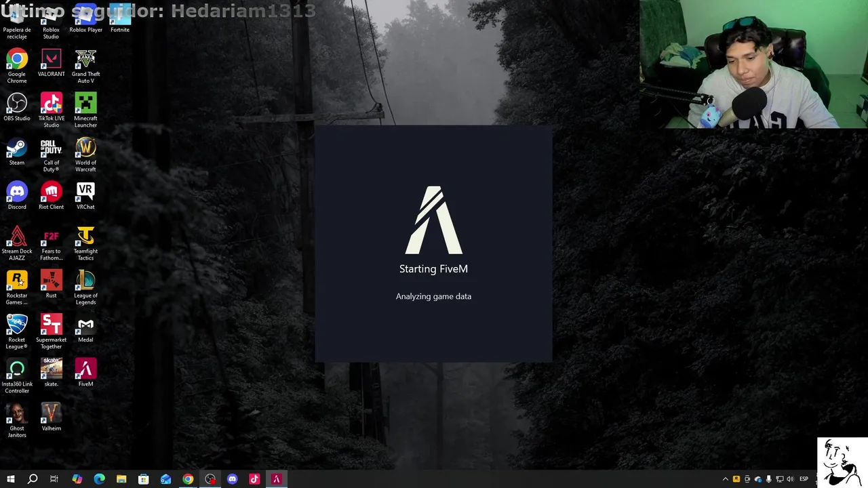Select the VRChat desktop icon
Screen dimensions: 868x488
[85, 195]
